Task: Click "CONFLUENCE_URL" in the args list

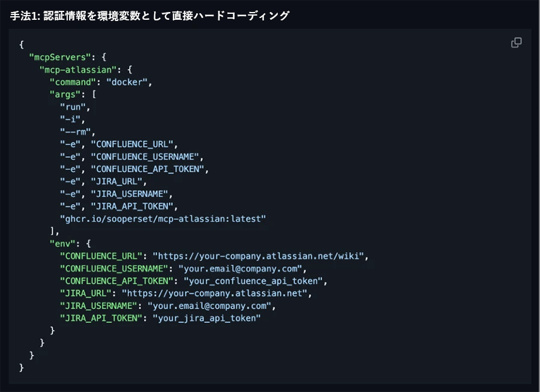Action: [134, 144]
